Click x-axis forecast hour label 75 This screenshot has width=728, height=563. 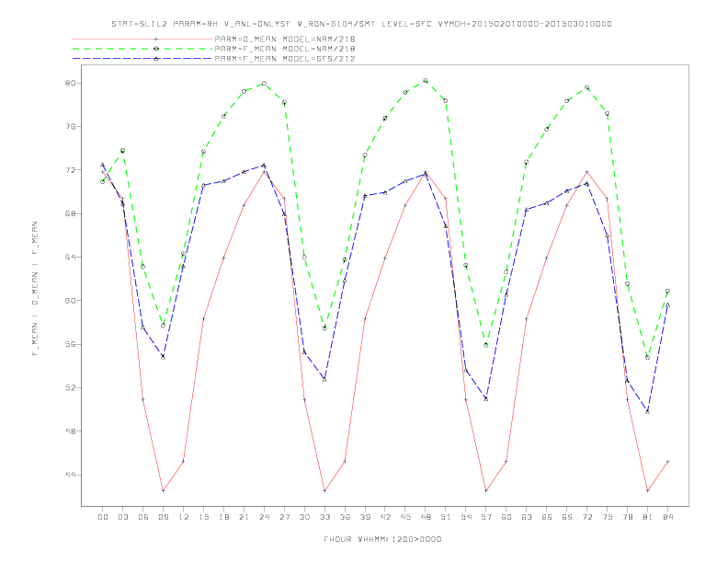click(x=608, y=517)
